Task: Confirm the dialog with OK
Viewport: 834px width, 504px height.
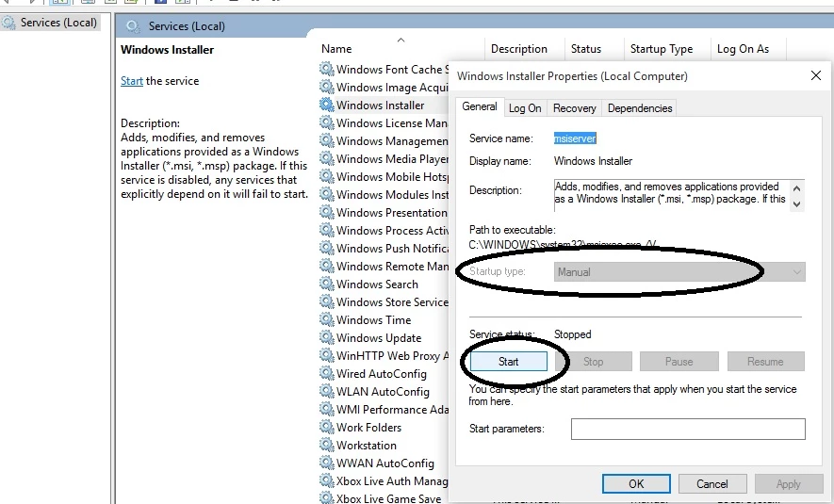Action: 636,484
